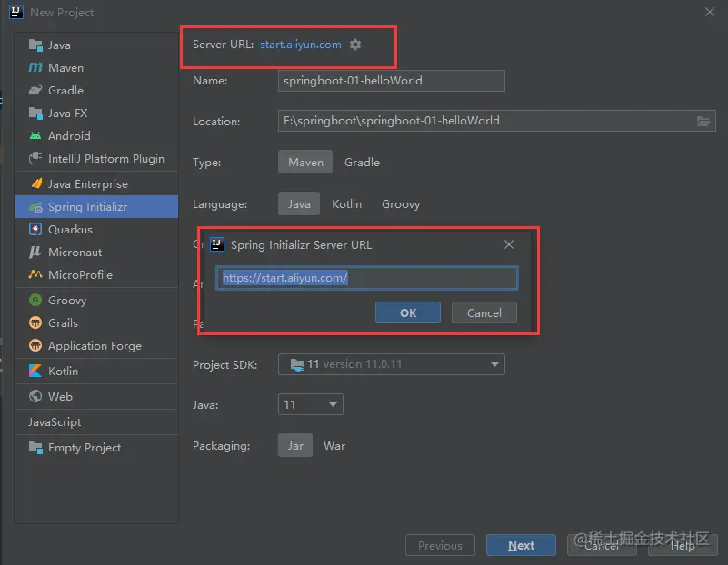
Task: Click IntelliJ logo in New Project title
Action: [x=16, y=12]
